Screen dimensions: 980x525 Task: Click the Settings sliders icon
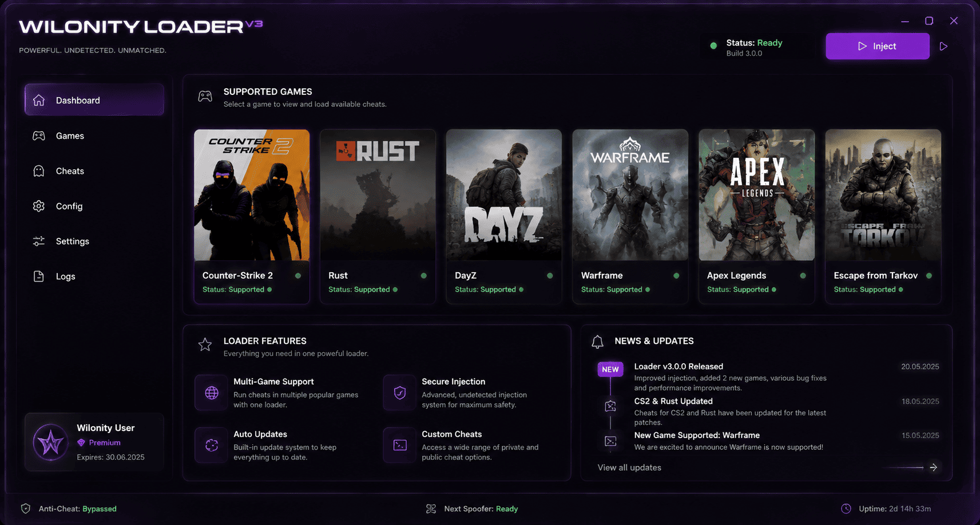pyautogui.click(x=39, y=241)
